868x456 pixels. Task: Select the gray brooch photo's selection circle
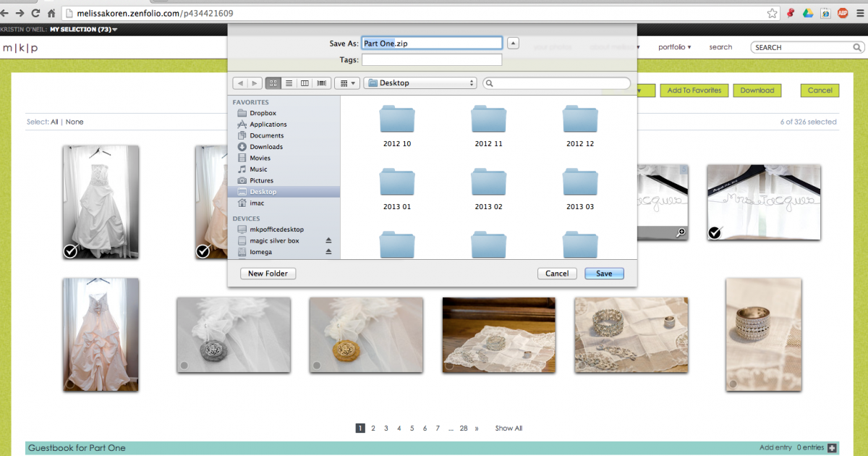184,366
